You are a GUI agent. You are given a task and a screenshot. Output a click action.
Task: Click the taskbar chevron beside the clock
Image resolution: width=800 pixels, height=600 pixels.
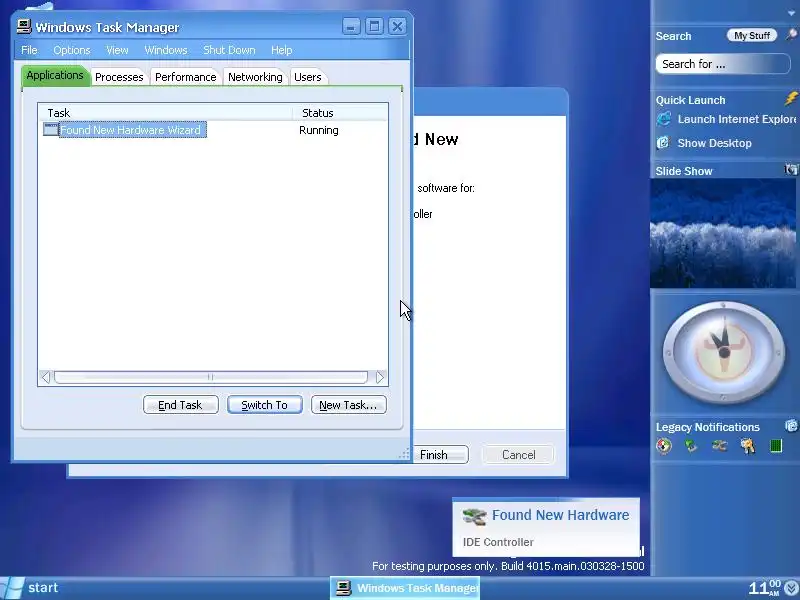[792, 588]
